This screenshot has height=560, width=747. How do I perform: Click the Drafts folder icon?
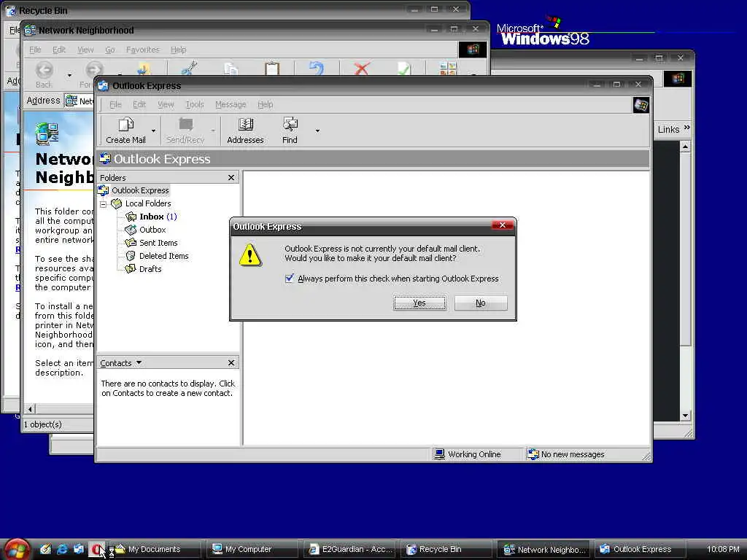(131, 269)
